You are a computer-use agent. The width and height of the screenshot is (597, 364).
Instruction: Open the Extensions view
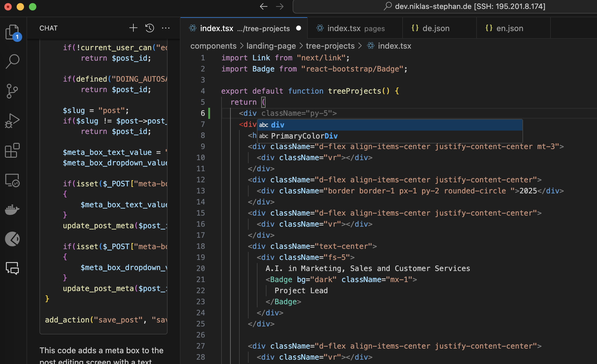13,150
